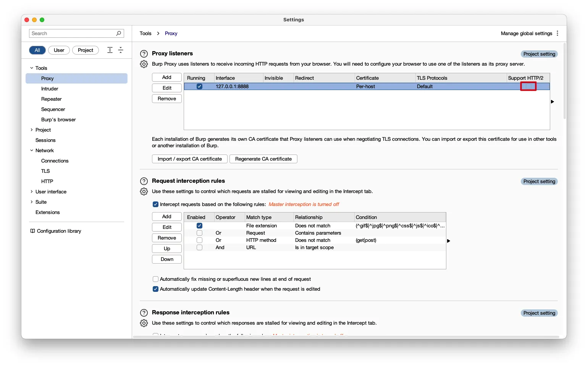The height and width of the screenshot is (367, 588).
Task: Click the Match type column header
Action: click(268, 217)
